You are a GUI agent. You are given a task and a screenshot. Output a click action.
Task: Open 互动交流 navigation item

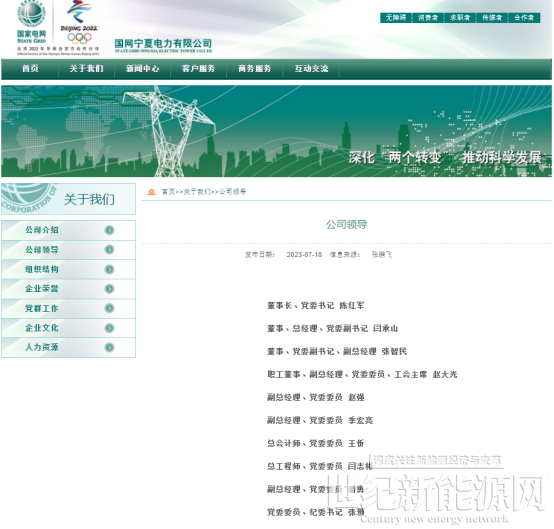pyautogui.click(x=311, y=69)
